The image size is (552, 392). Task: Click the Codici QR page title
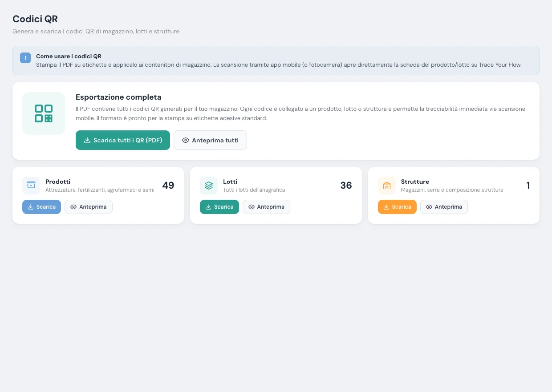35,19
